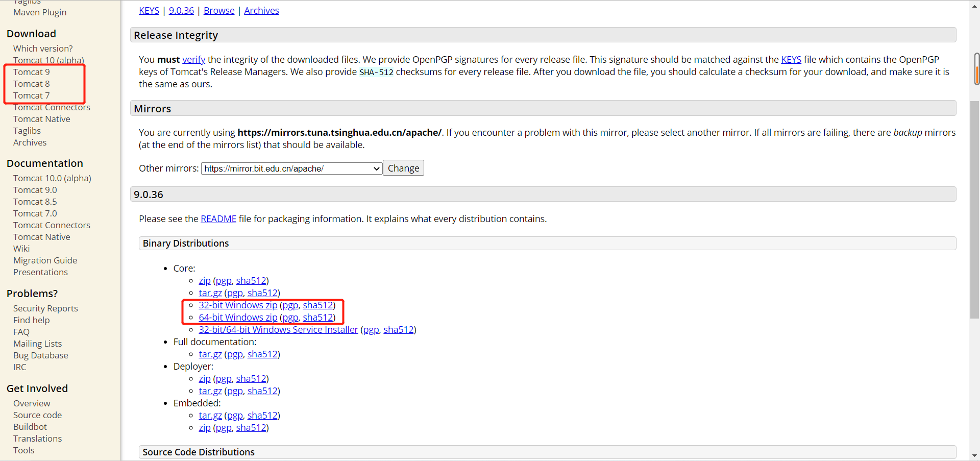Click the Browse link

point(219,11)
